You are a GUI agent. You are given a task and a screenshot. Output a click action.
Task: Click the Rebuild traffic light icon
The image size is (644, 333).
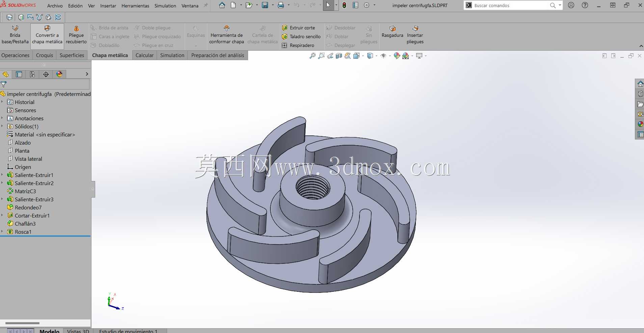tap(344, 5)
